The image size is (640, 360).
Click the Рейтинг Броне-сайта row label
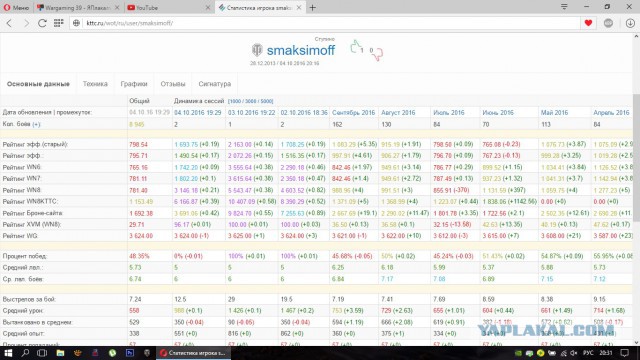pyautogui.click(x=33, y=213)
